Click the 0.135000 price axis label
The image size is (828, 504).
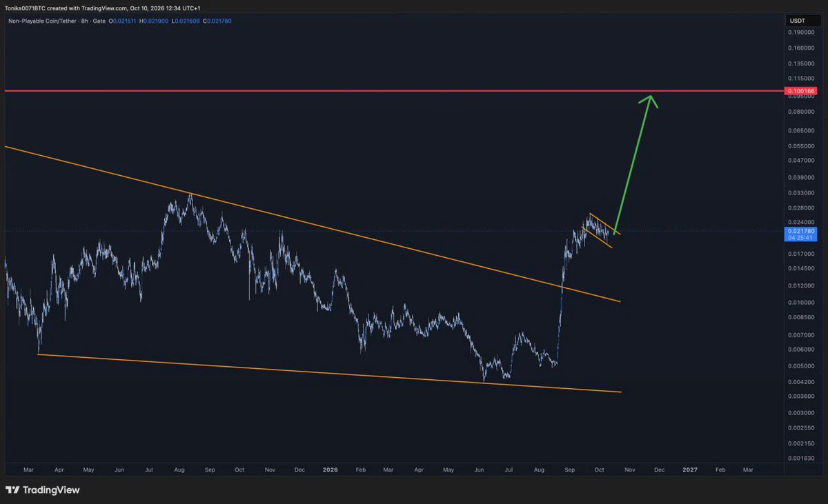coord(802,64)
